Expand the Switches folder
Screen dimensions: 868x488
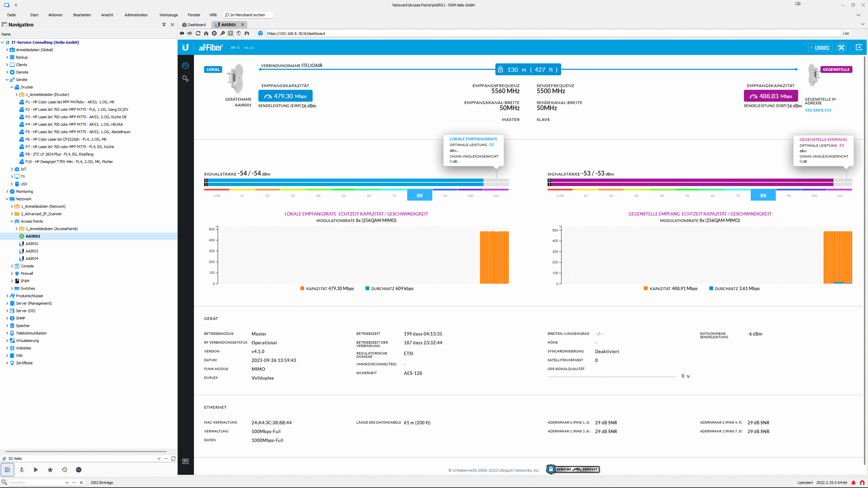12,288
